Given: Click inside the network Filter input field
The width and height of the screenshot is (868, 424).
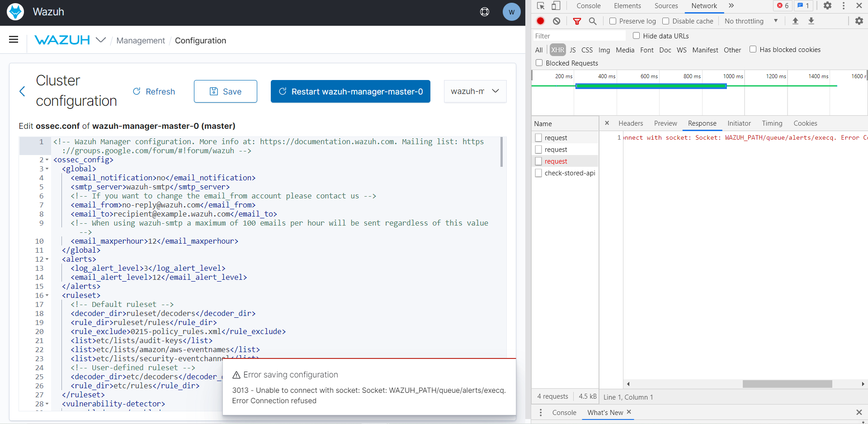Looking at the screenshot, I should tap(579, 36).
